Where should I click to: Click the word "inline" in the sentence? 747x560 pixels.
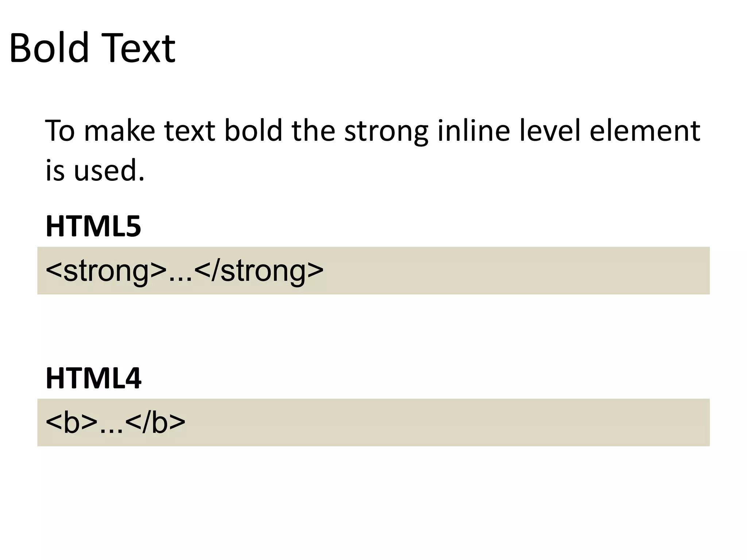click(x=473, y=130)
